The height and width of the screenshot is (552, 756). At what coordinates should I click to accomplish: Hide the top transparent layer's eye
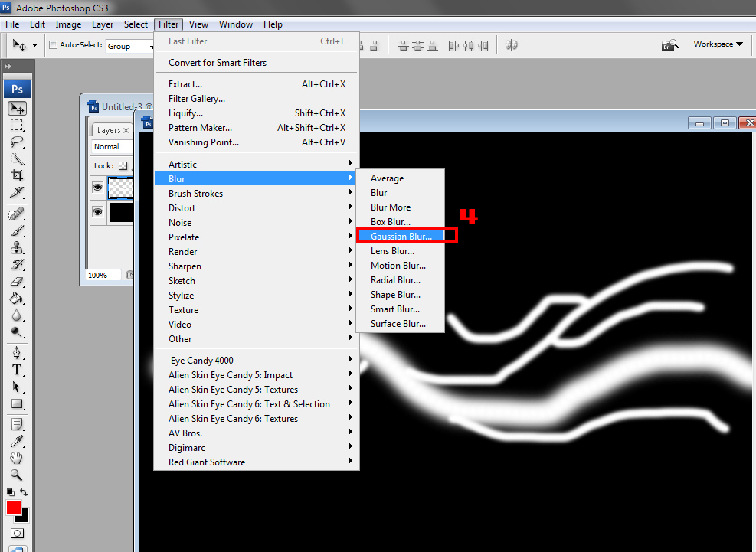[x=98, y=187]
